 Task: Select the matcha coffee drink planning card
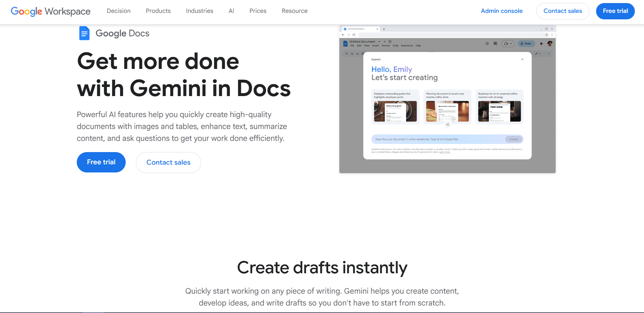pyautogui.click(x=447, y=107)
